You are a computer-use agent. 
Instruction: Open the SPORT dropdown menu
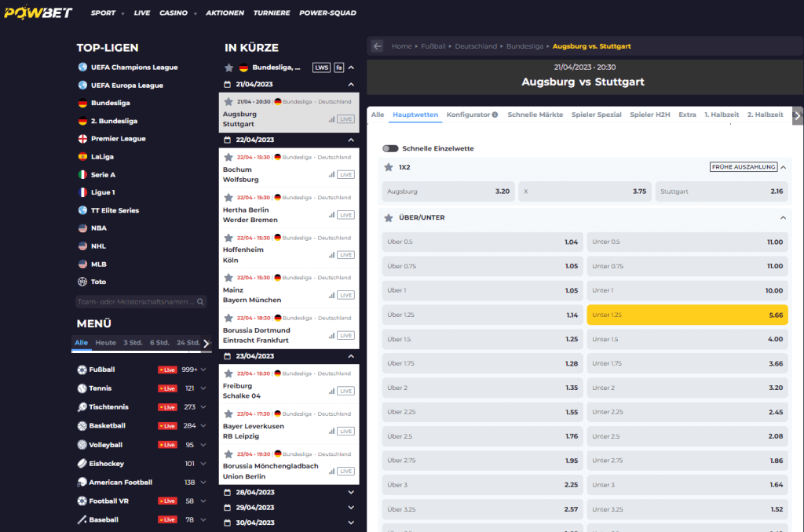pos(107,13)
